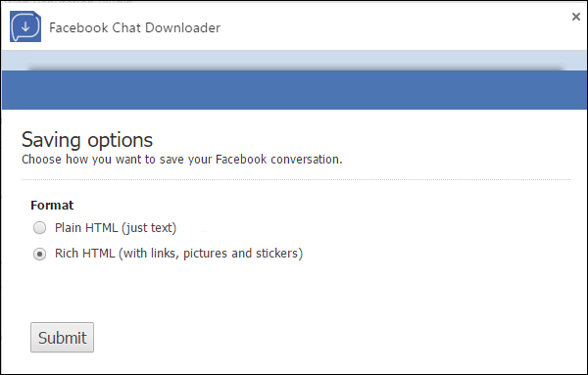Click the 'Choose how you want to save' description

[182, 160]
